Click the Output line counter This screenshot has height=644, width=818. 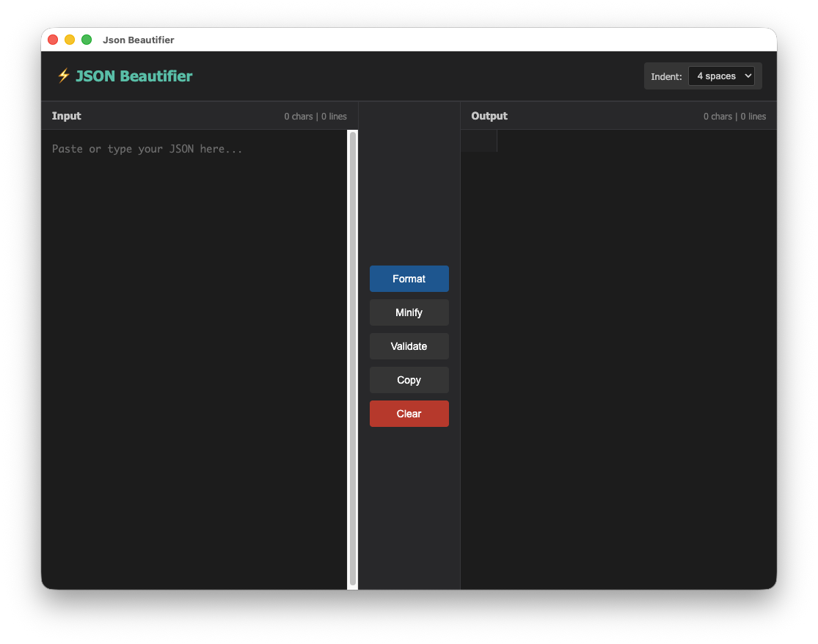[753, 116]
